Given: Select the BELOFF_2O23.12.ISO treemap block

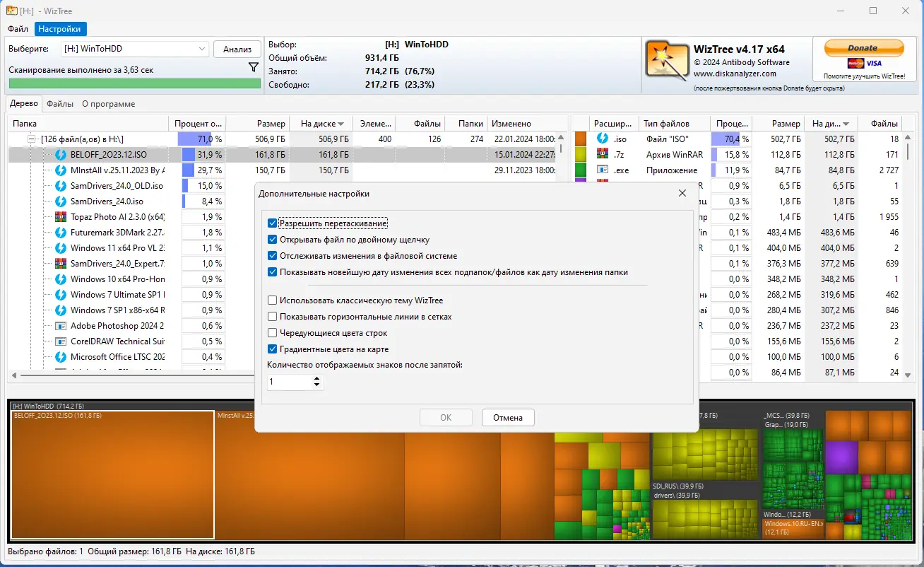Looking at the screenshot, I should [113, 475].
